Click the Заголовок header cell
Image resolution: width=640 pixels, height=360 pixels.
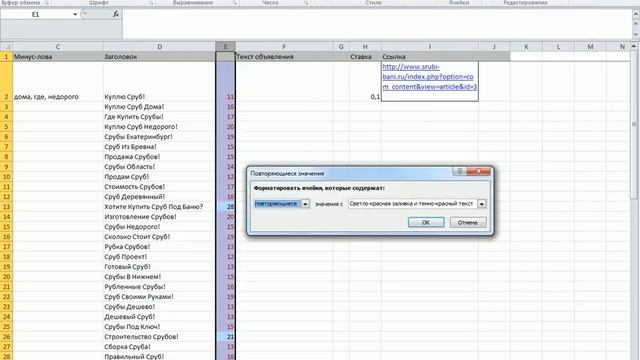coord(159,57)
